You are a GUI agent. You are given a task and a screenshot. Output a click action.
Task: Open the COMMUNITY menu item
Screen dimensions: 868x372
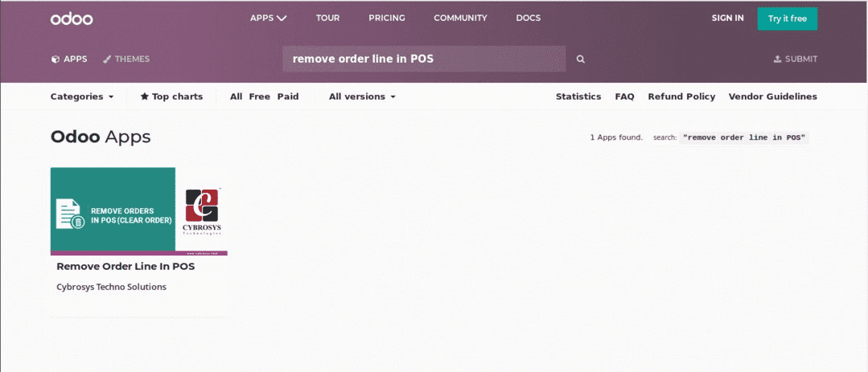pyautogui.click(x=461, y=18)
